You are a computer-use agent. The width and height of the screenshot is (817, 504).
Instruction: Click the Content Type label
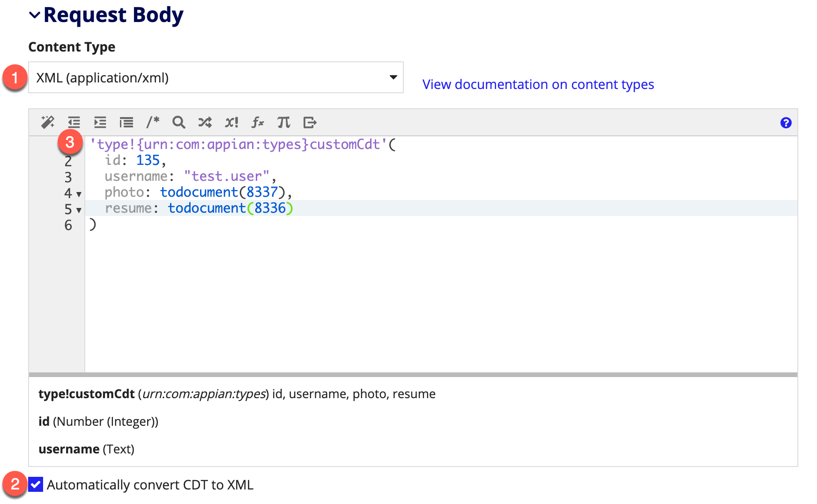pyautogui.click(x=72, y=47)
